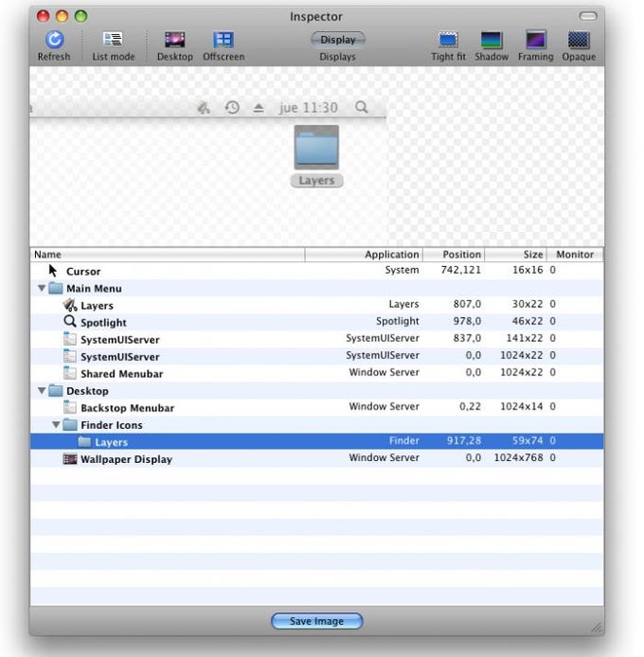
Task: Click the Layers menubar icon in preview
Action: pos(204,108)
